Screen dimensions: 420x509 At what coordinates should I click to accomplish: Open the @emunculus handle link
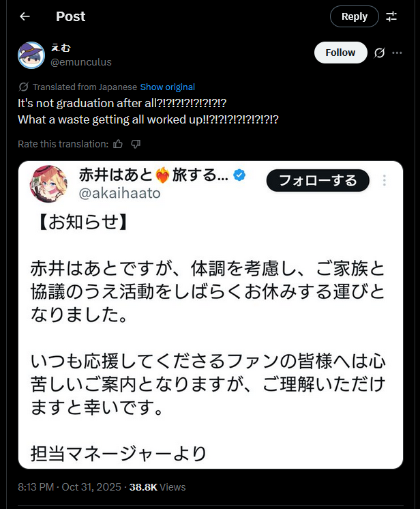tap(80, 62)
